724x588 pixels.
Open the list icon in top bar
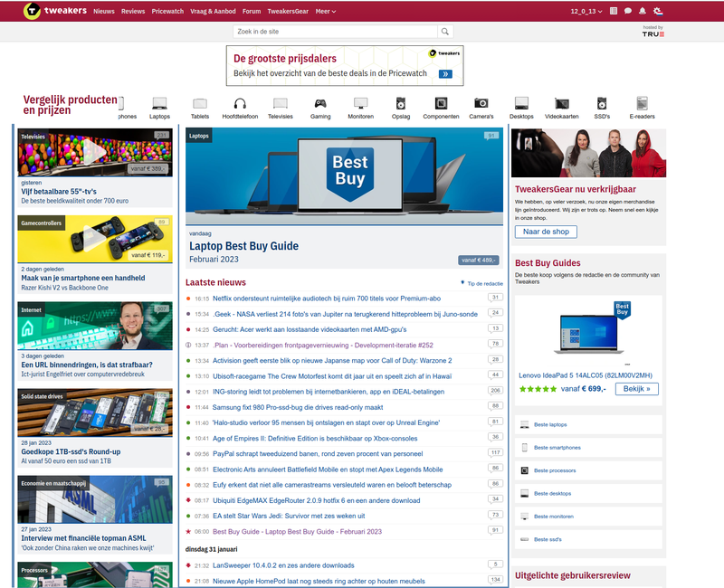click(x=614, y=11)
